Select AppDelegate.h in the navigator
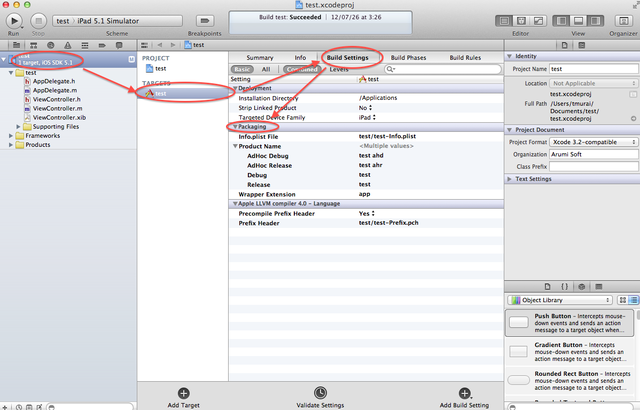The height and width of the screenshot is (410, 640). pos(54,81)
